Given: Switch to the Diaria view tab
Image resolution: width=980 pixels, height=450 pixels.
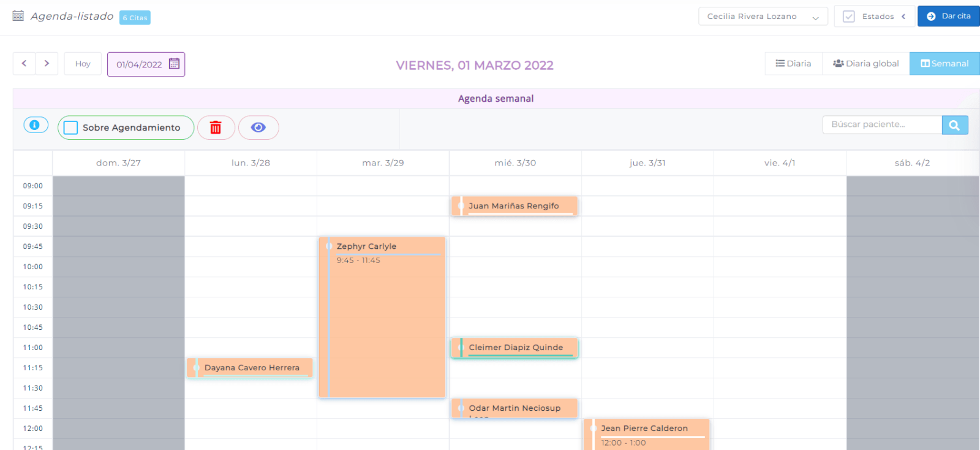Looking at the screenshot, I should pos(793,64).
